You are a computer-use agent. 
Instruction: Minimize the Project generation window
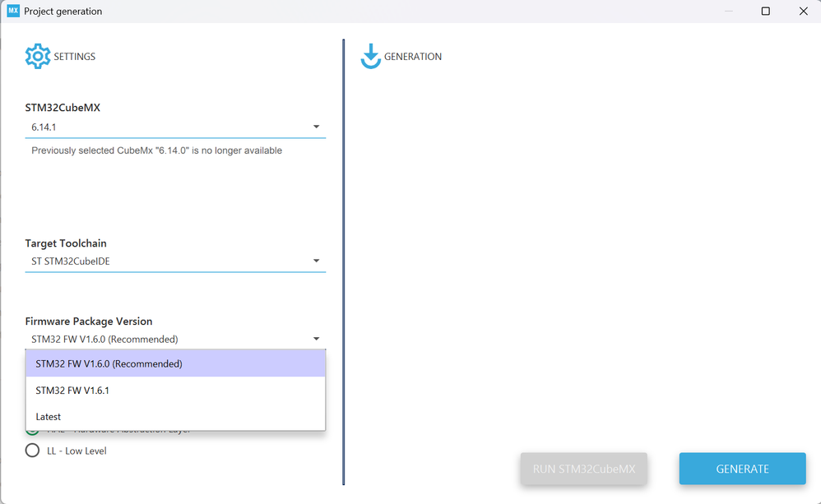(x=728, y=11)
